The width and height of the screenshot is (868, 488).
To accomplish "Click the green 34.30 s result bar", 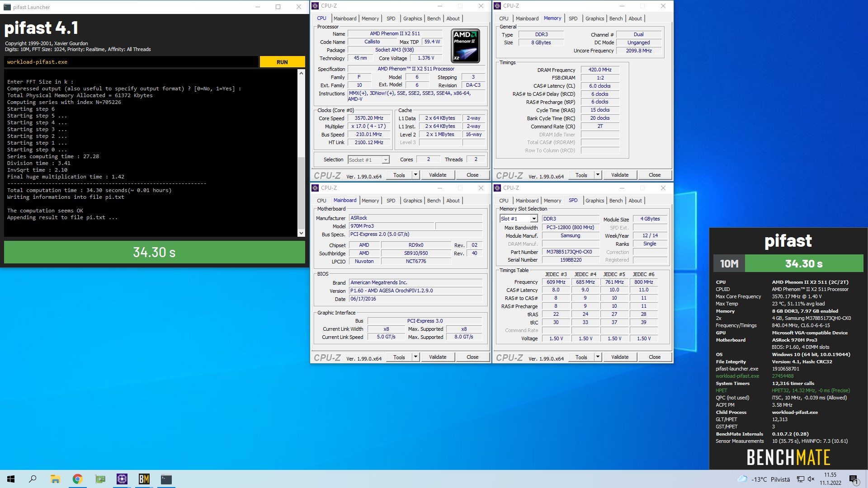I will [x=154, y=252].
